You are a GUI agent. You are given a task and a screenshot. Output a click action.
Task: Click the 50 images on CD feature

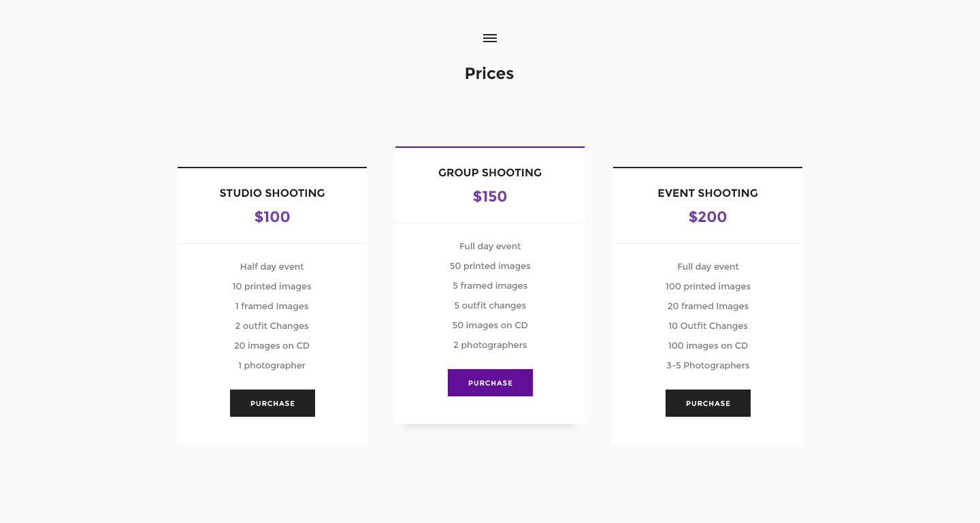(490, 326)
